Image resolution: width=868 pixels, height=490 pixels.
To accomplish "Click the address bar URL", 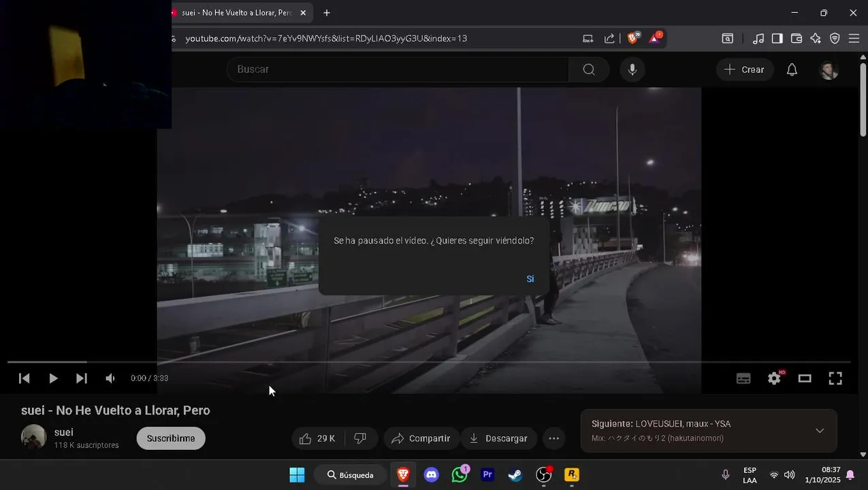I will click(326, 38).
